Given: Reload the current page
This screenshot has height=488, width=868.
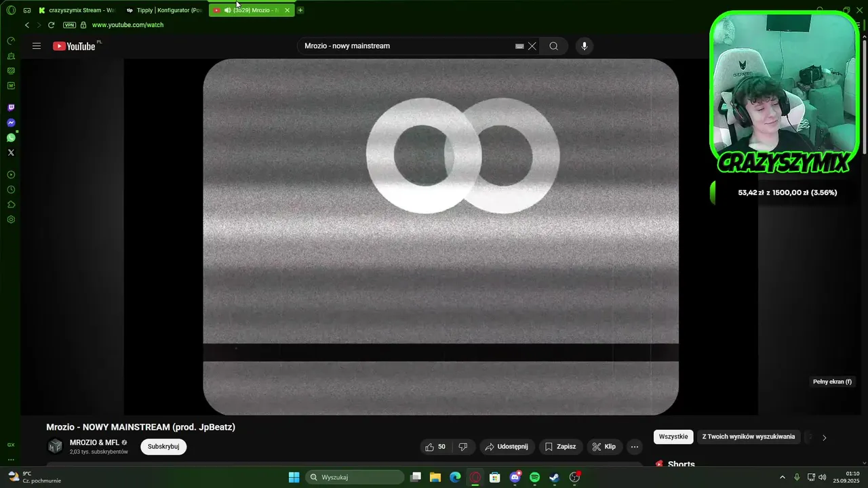Looking at the screenshot, I should [51, 25].
